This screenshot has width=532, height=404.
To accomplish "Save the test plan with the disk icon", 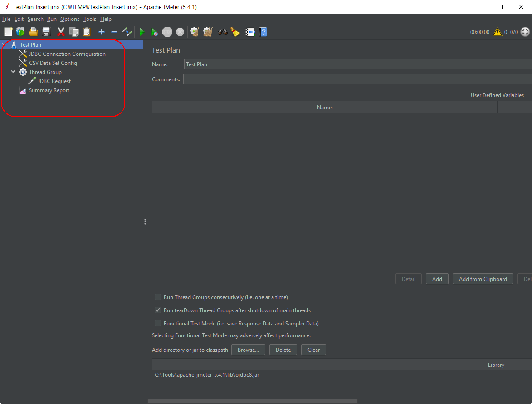I will coord(46,32).
